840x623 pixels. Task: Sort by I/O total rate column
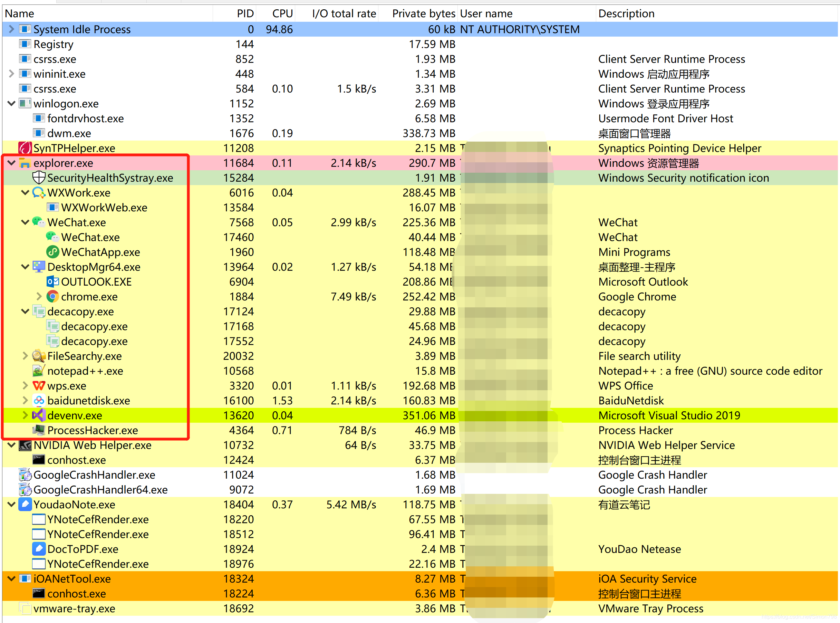click(337, 13)
